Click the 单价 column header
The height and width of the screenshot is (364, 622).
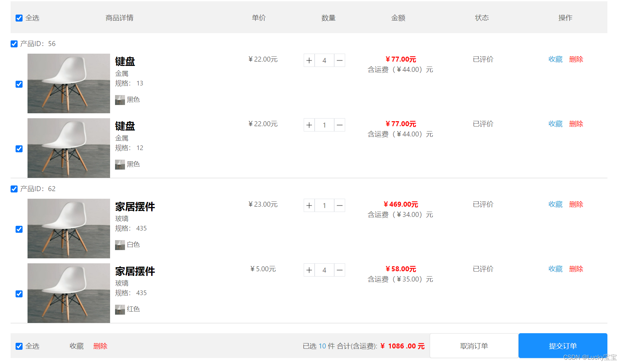coord(259,18)
